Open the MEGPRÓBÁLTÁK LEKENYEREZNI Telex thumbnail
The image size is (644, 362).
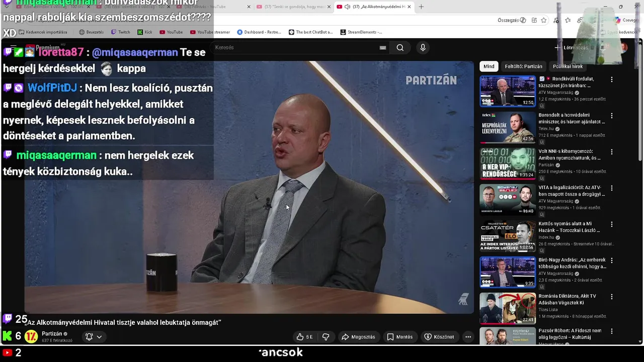(508, 127)
